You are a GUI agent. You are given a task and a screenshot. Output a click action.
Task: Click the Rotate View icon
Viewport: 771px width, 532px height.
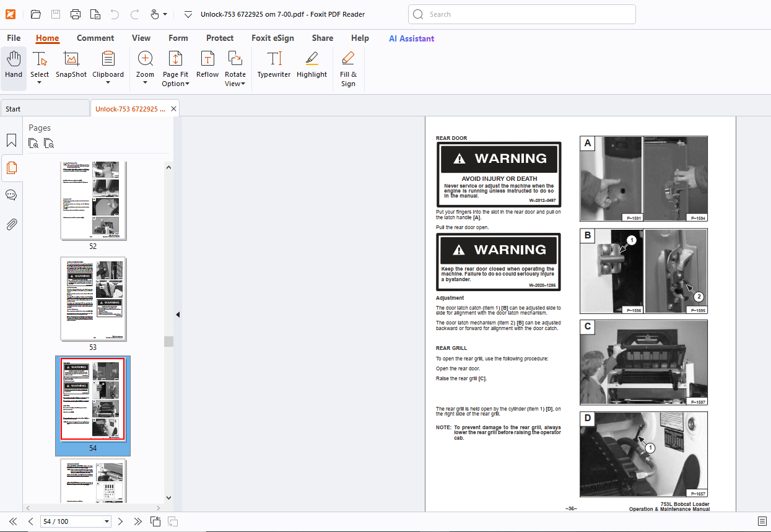pyautogui.click(x=235, y=59)
